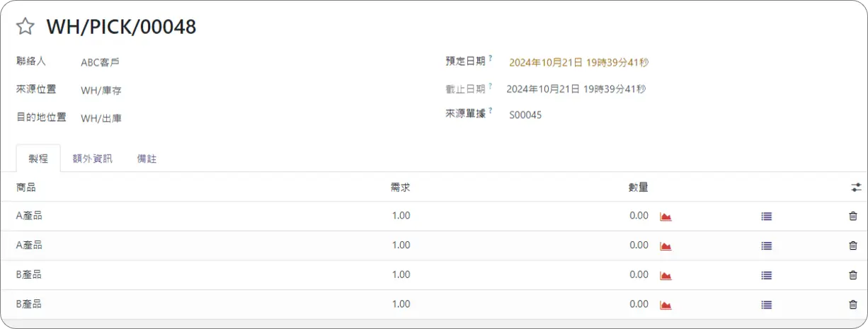The image size is (868, 329).
Task: Open detailed operations list for last B產品 row
Action: pos(766,305)
